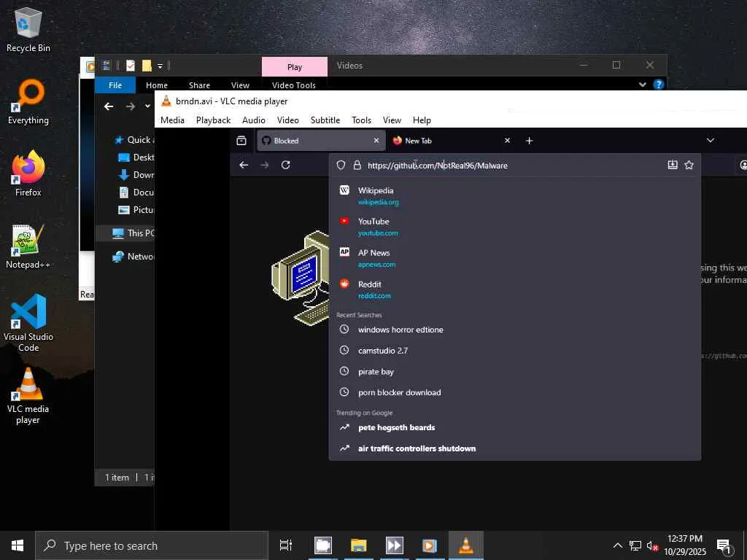Open the Home ribbon tab
This screenshot has height=560, width=747.
pos(157,85)
